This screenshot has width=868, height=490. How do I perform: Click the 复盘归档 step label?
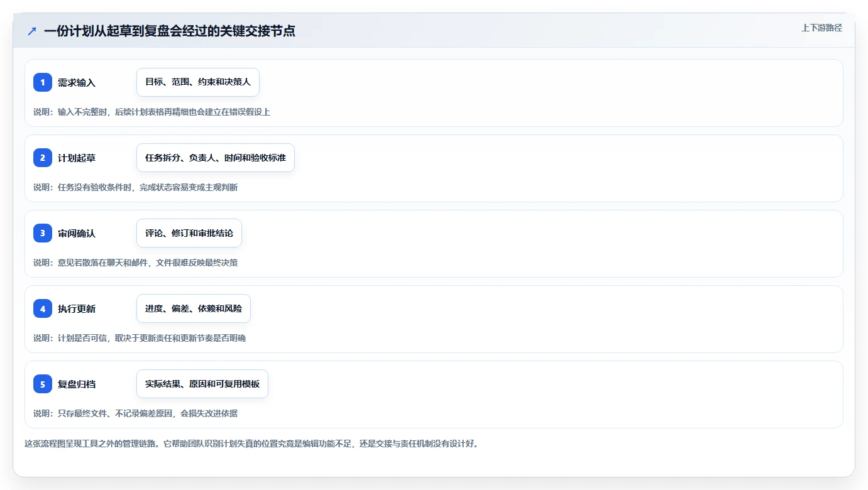tap(77, 384)
